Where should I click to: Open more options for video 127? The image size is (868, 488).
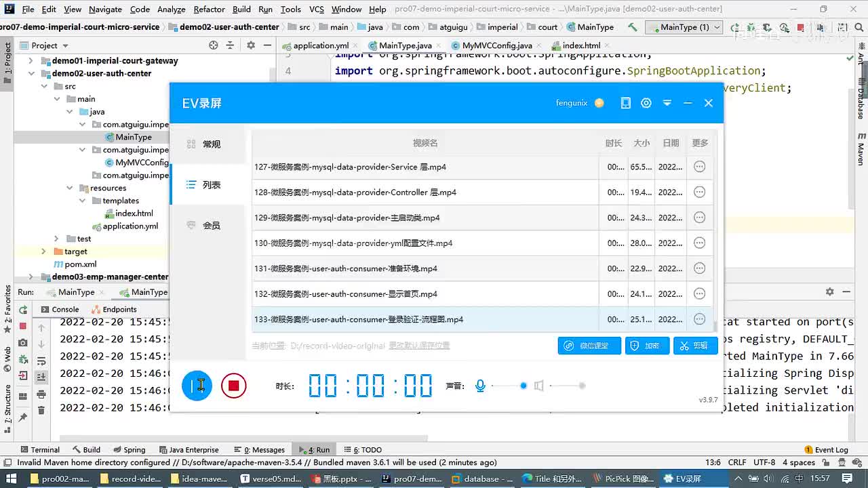[x=700, y=167]
